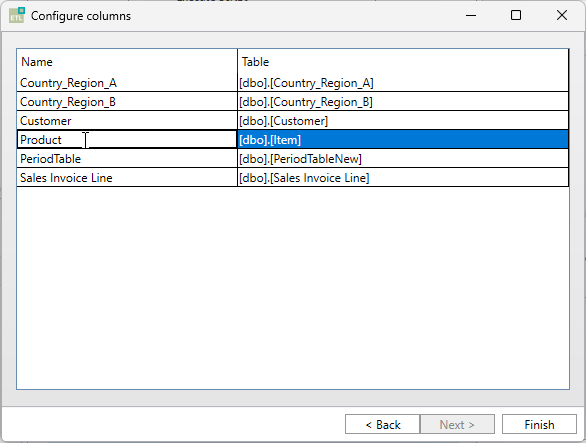
Task: Select the Country_Region_A name cell
Action: tap(127, 83)
